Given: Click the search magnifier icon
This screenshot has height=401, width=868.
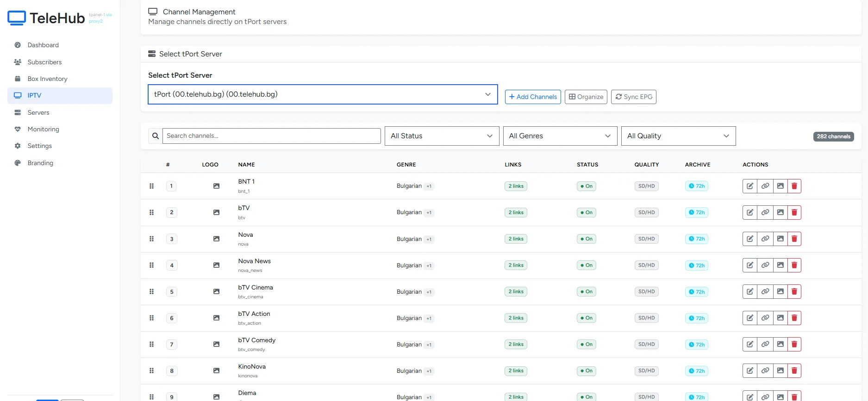Looking at the screenshot, I should (x=156, y=136).
